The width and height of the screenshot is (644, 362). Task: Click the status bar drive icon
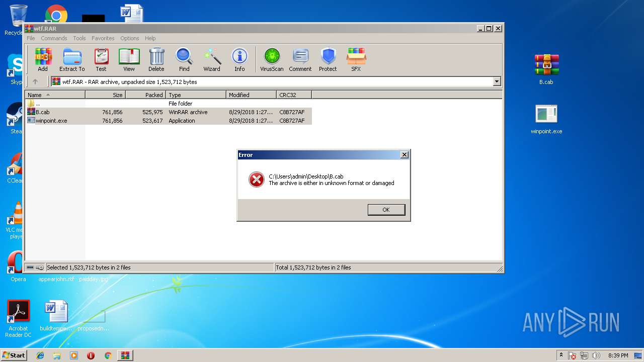30,267
